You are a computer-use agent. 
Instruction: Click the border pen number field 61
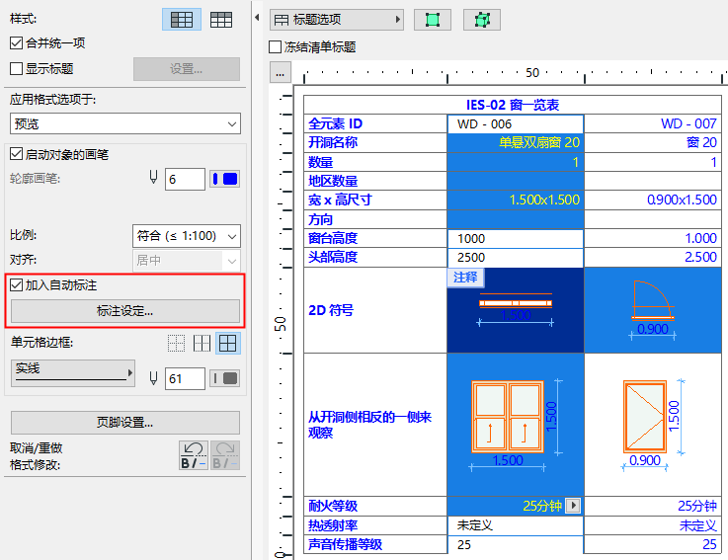coord(185,379)
